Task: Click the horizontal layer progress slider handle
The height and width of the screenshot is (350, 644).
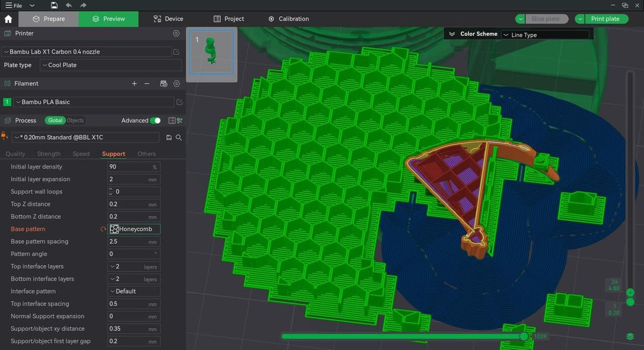Action: [524, 336]
